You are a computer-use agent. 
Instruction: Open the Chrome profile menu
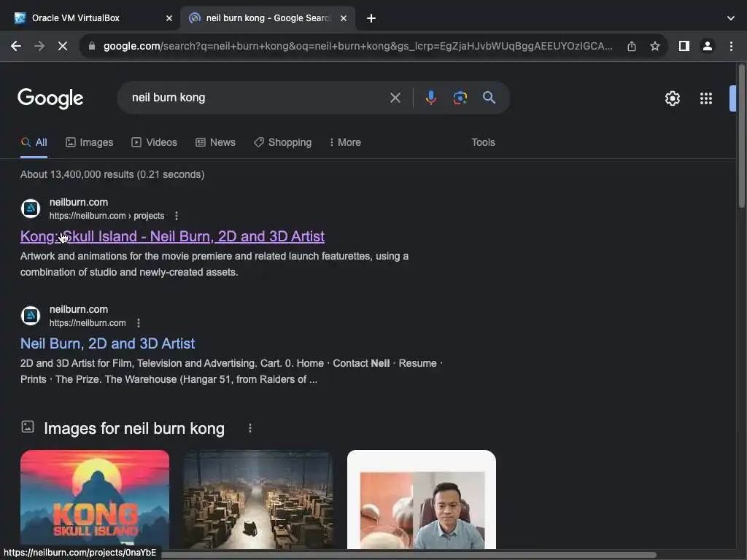click(x=708, y=46)
